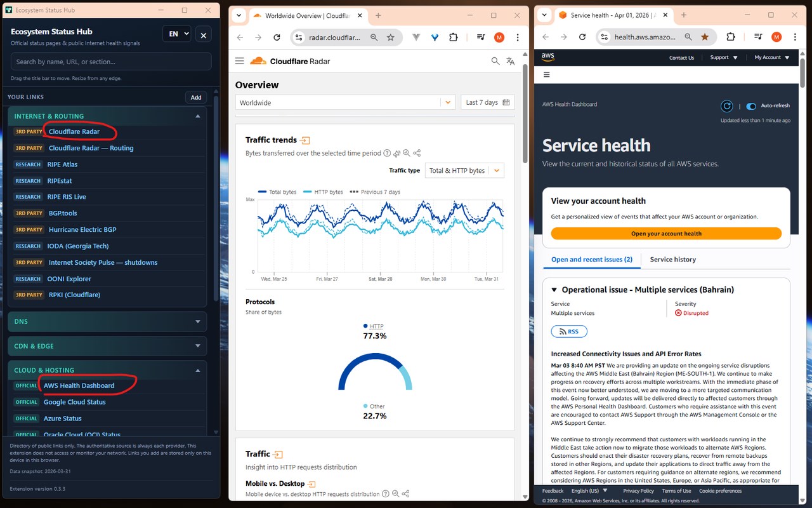This screenshot has height=508, width=812.
Task: Zoom the Traffic trends chart via magnifier icon
Action: click(407, 153)
